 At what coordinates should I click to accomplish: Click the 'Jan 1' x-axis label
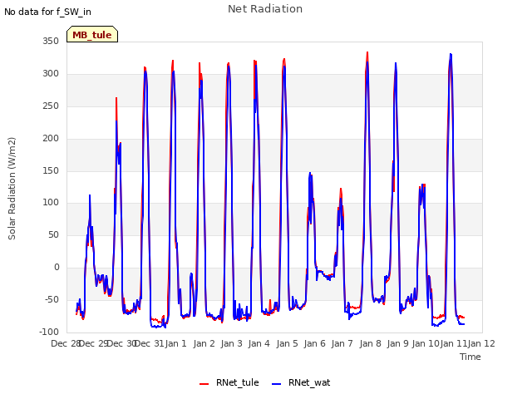[x=176, y=343]
